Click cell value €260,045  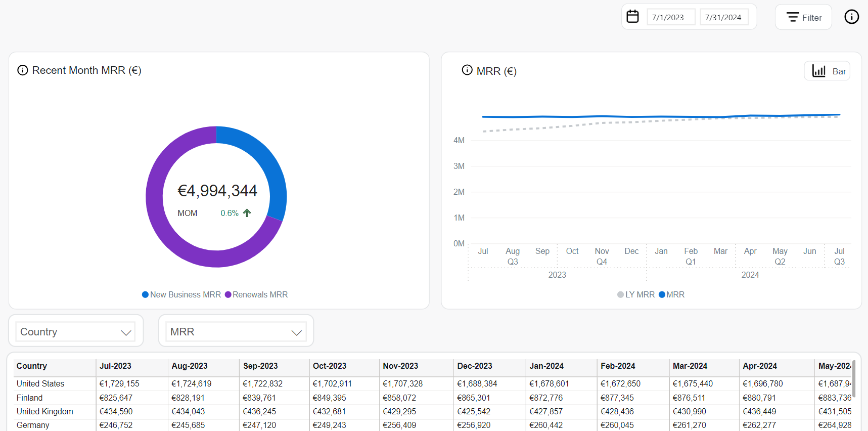pyautogui.click(x=617, y=425)
